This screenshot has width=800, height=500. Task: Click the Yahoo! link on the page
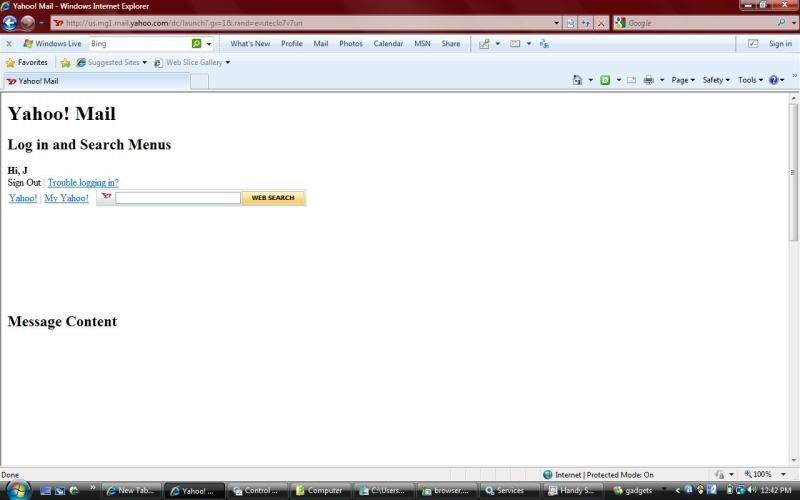(23, 198)
